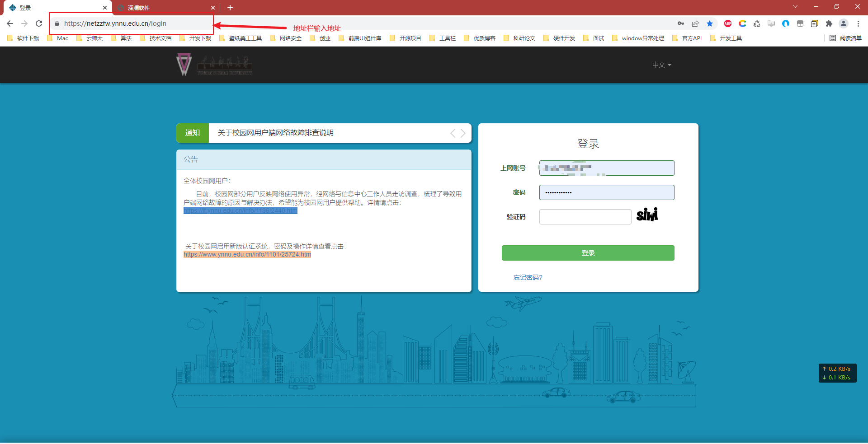Bookmark this page with the star icon
This screenshot has height=444, width=868.
[710, 23]
